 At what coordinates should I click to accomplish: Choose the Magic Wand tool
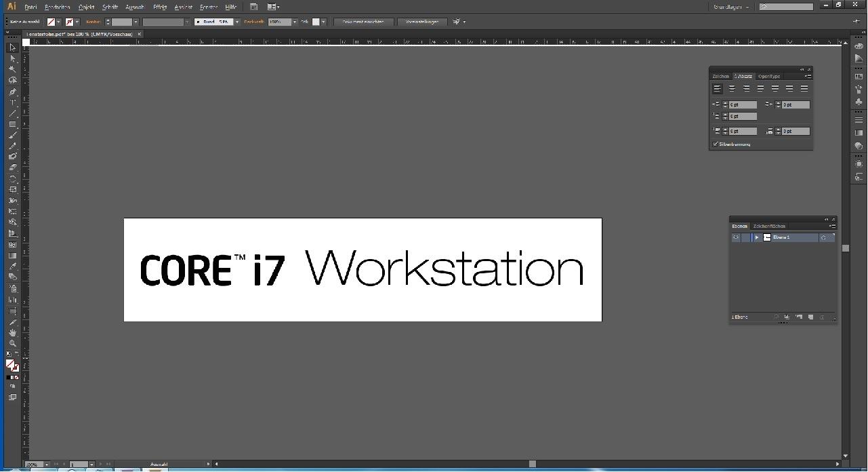12,69
